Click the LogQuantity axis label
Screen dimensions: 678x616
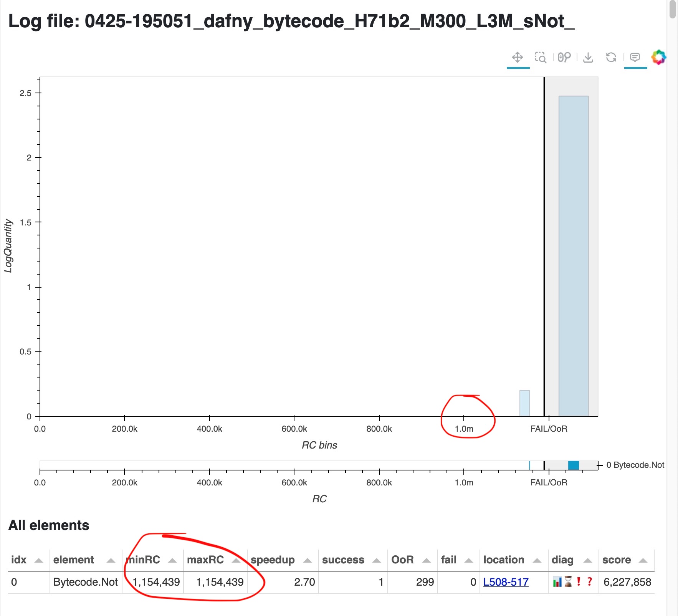coord(8,246)
